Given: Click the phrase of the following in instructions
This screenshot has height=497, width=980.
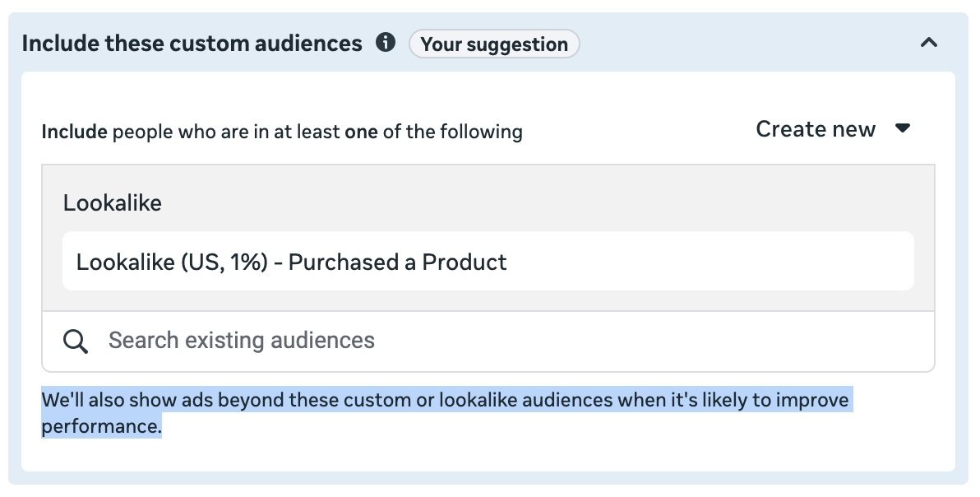Looking at the screenshot, I should coord(452,132).
